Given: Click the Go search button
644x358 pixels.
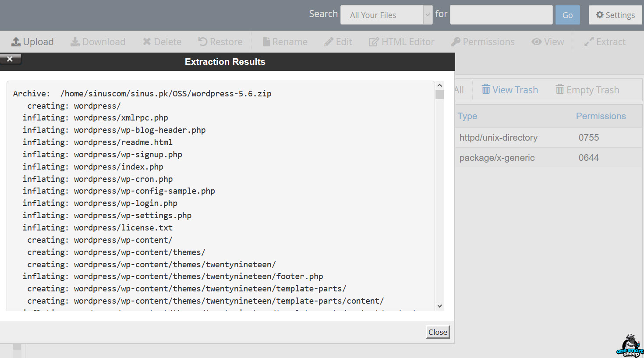Looking at the screenshot, I should click(567, 15).
